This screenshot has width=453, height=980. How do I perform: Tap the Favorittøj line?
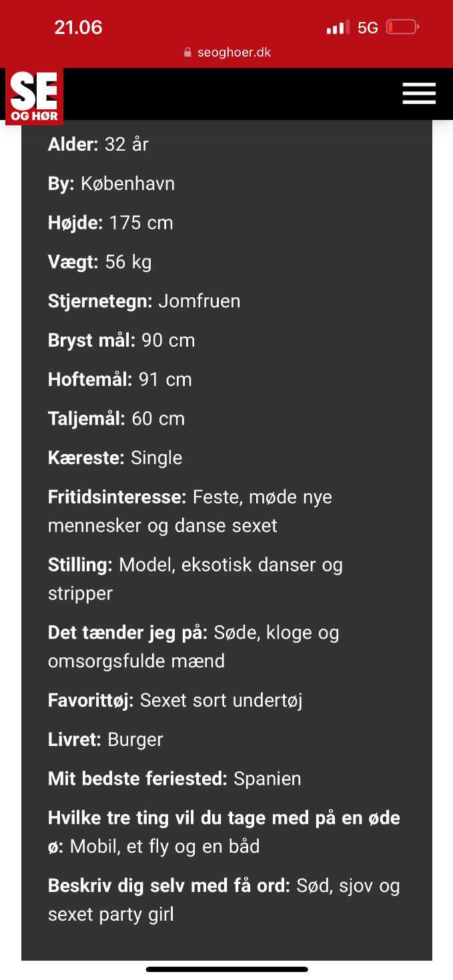tap(175, 701)
